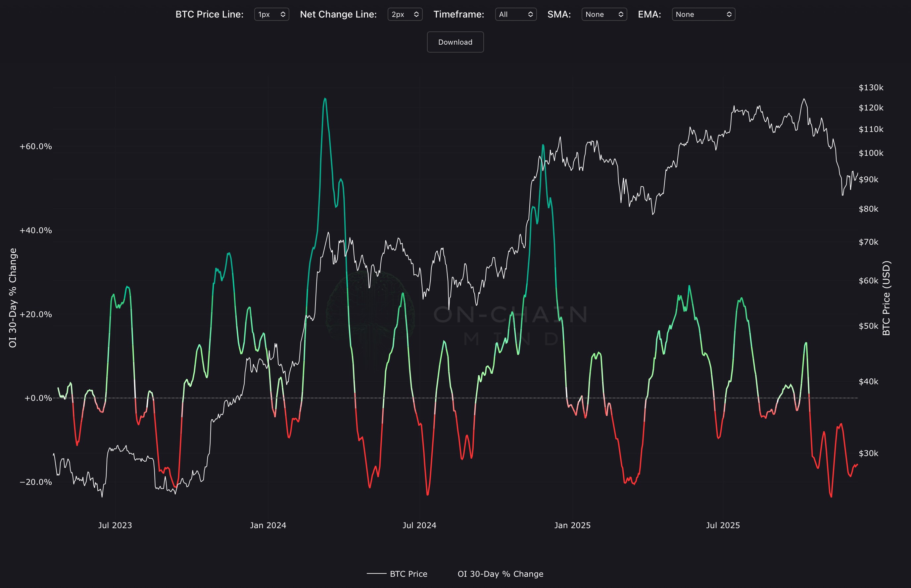The height and width of the screenshot is (588, 911).
Task: Click the Download button
Action: click(x=455, y=42)
